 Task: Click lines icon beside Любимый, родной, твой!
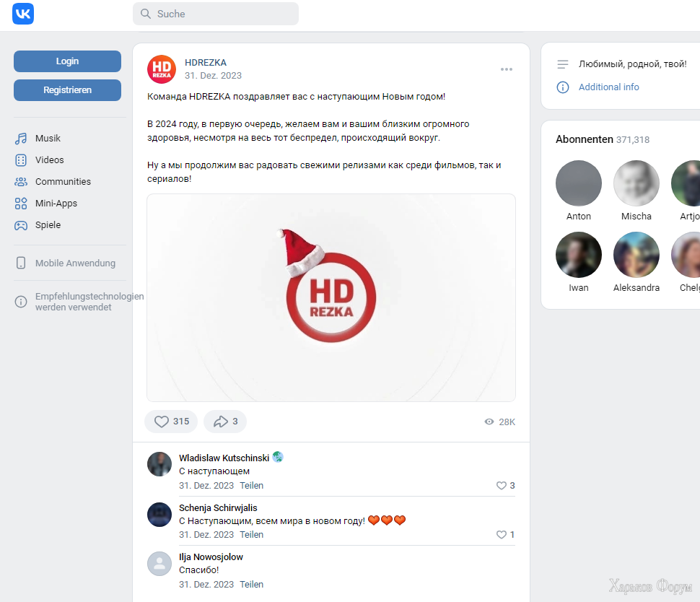point(563,64)
